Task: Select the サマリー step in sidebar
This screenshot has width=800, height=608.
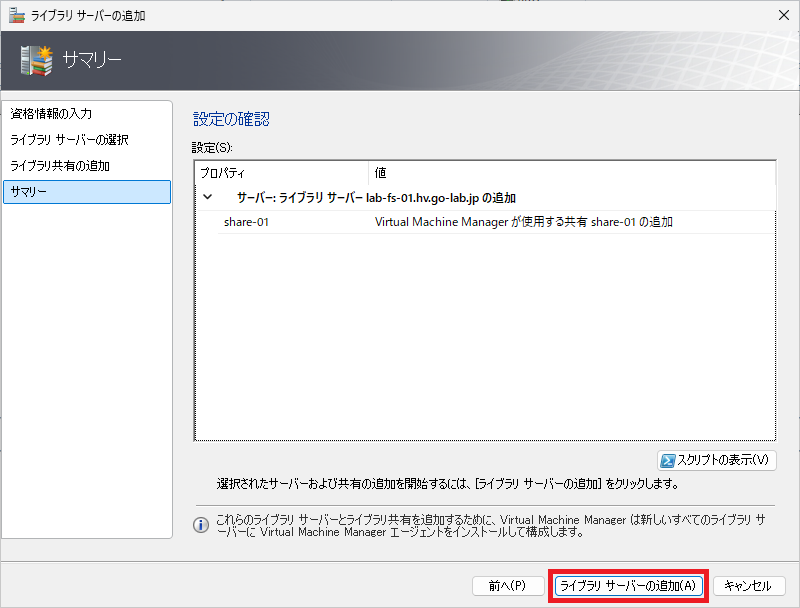Action: tap(87, 192)
